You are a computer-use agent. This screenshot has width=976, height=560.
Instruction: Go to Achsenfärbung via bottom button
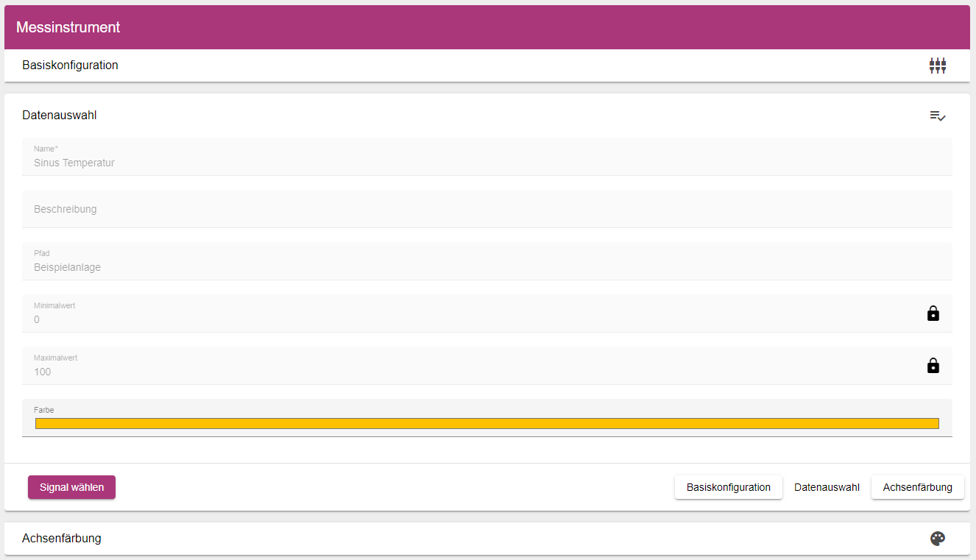917,487
